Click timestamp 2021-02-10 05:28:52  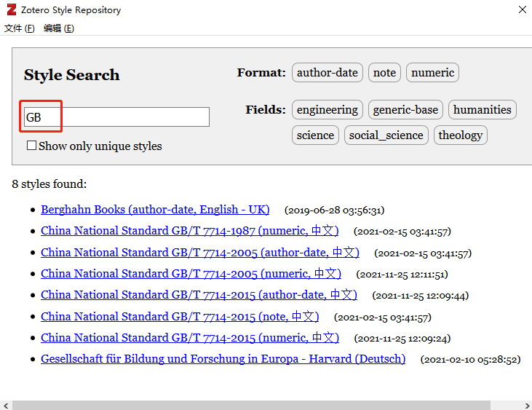point(470,360)
